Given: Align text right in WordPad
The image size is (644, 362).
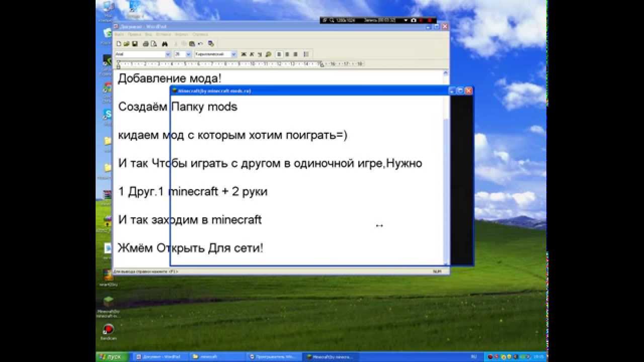Looking at the screenshot, I should (295, 54).
